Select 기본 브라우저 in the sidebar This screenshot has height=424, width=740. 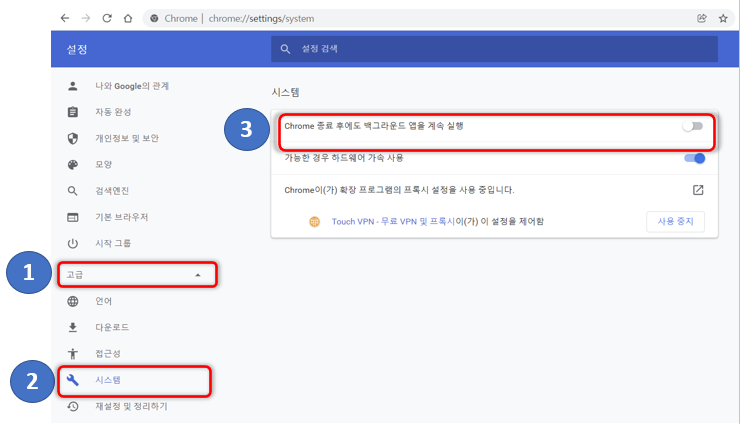[122, 217]
